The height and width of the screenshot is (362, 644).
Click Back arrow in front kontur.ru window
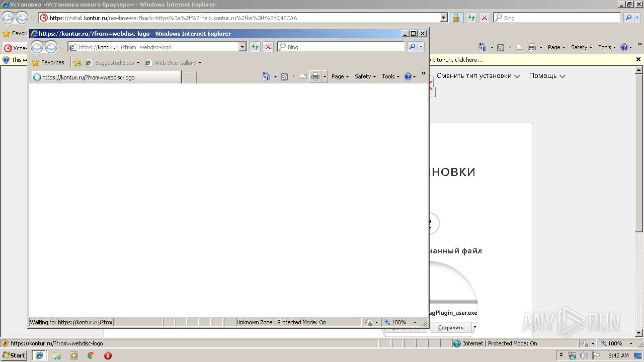37,47
